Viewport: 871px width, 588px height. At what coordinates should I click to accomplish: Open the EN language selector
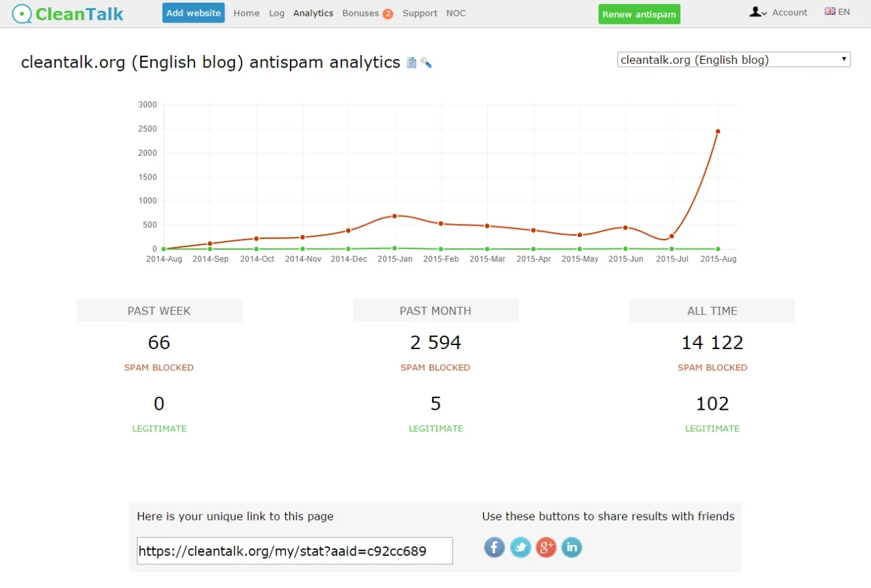[x=837, y=11]
